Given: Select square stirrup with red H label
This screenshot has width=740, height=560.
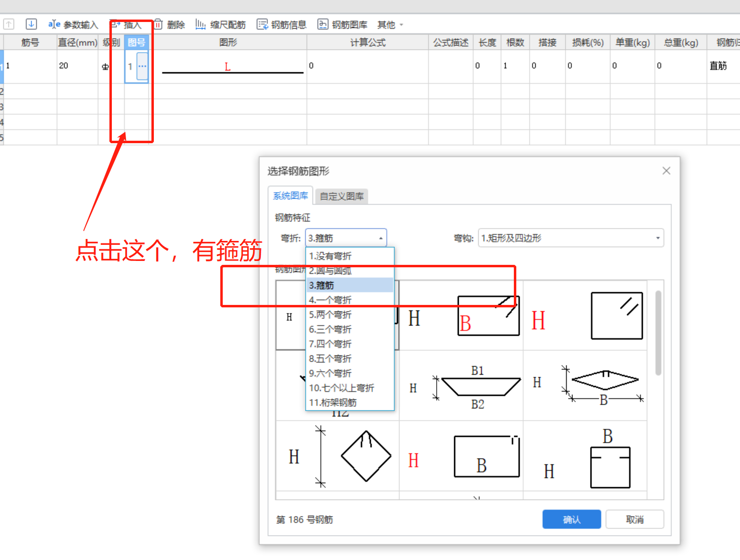Looking at the screenshot, I should pos(585,315).
